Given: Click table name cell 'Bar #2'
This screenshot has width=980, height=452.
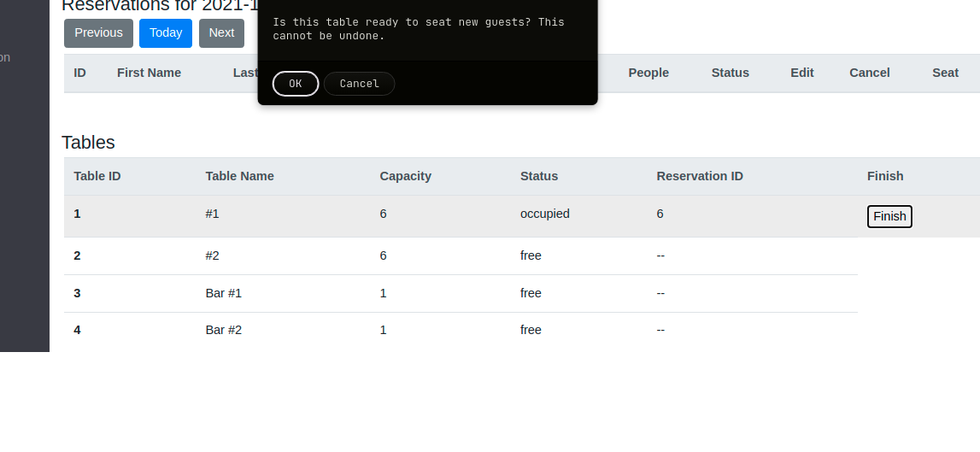Looking at the screenshot, I should coord(223,330).
